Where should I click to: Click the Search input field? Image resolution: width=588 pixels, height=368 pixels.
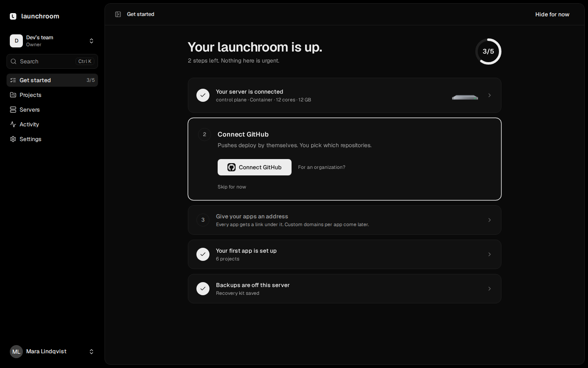[x=52, y=61]
